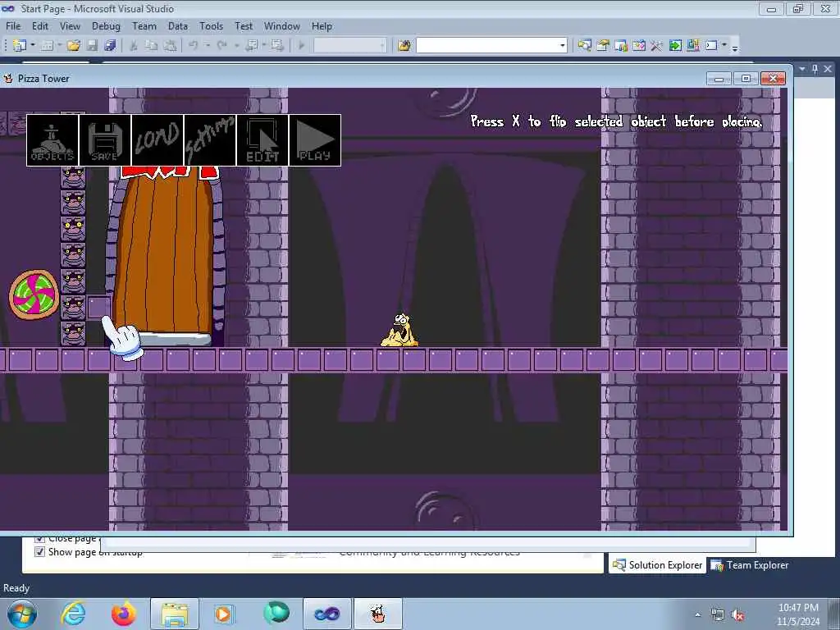Switch to the Team Explorer tab
The width and height of the screenshot is (840, 630).
pos(750,565)
